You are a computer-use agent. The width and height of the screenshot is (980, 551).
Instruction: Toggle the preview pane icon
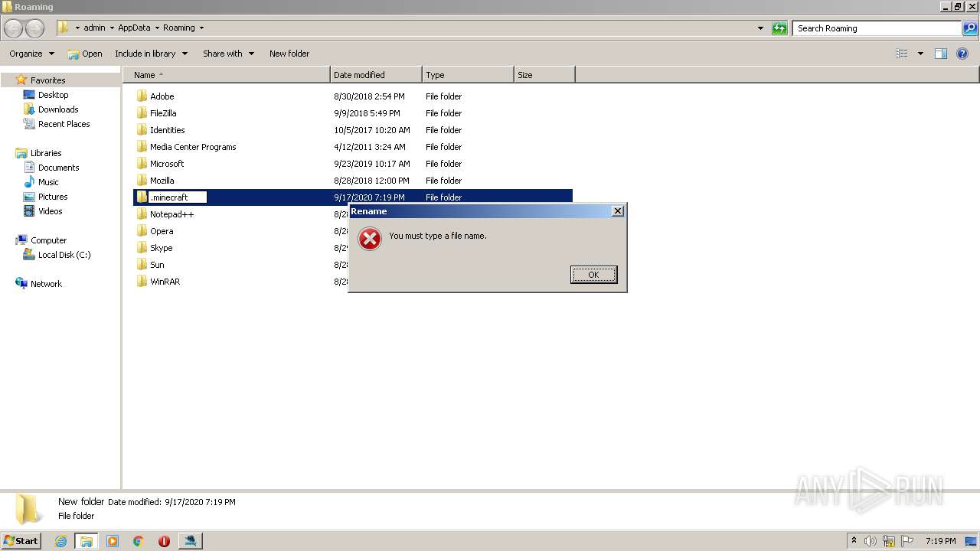941,54
